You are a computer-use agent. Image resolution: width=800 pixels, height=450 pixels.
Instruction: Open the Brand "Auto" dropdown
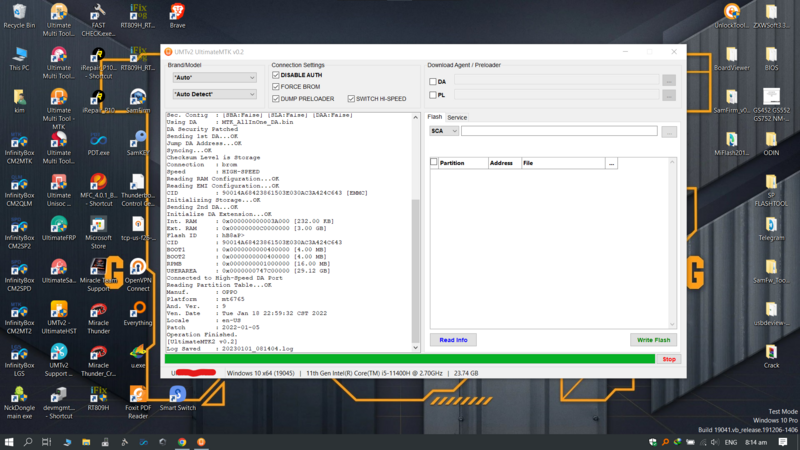tap(214, 78)
